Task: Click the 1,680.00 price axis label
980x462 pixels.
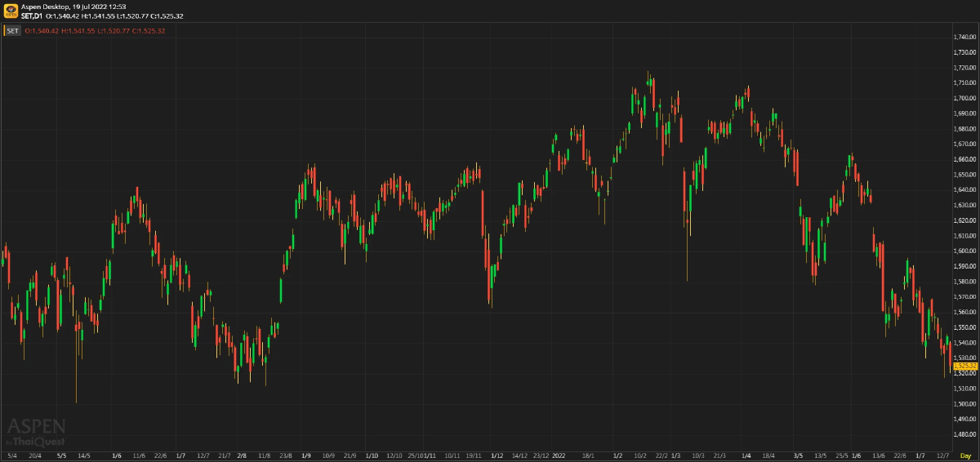Action: click(x=965, y=128)
